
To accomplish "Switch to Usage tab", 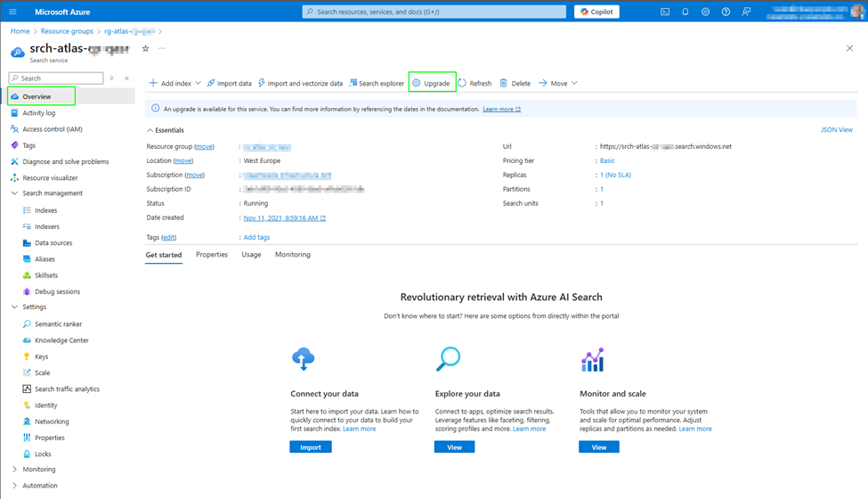I will tap(251, 255).
